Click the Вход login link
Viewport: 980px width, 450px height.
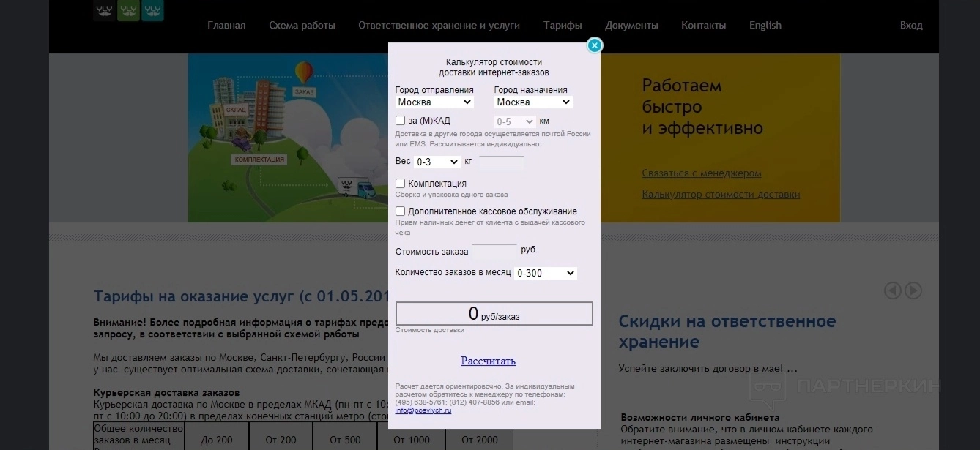pos(911,25)
